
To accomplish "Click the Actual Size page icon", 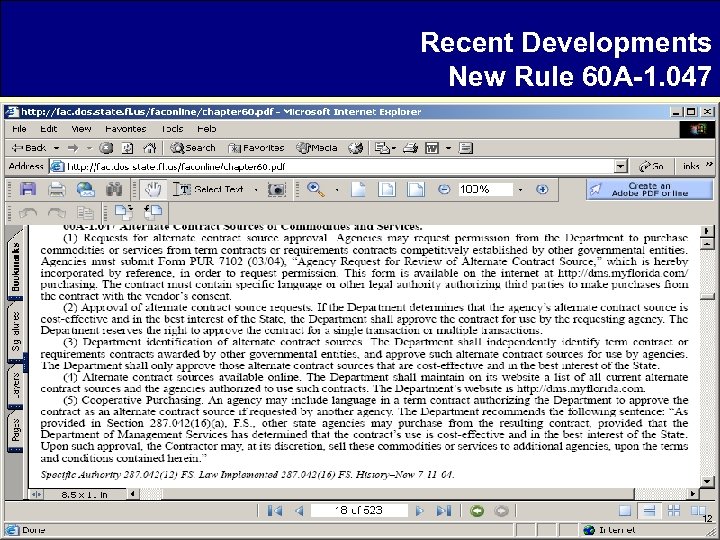I will (x=358, y=189).
